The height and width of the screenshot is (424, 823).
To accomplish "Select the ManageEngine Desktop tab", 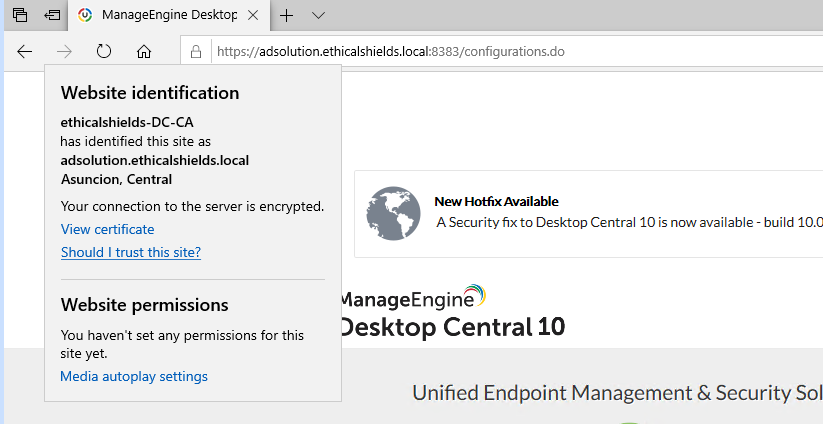I will click(168, 15).
